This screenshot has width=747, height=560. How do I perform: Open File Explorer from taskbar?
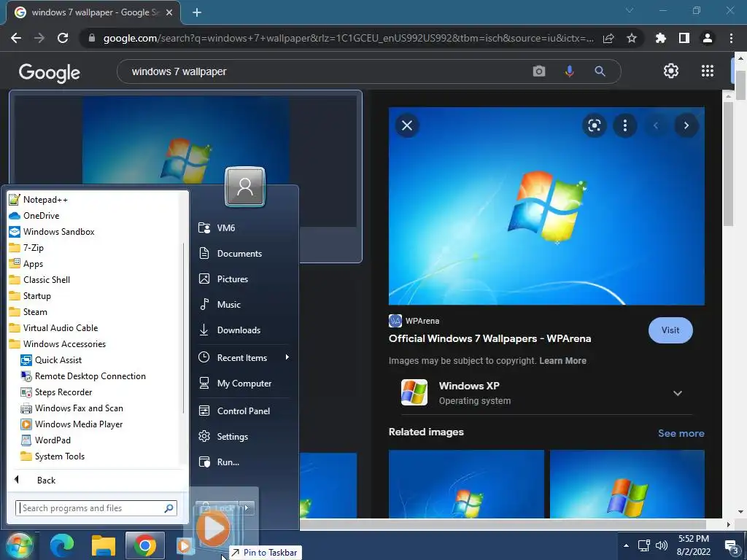pyautogui.click(x=104, y=545)
